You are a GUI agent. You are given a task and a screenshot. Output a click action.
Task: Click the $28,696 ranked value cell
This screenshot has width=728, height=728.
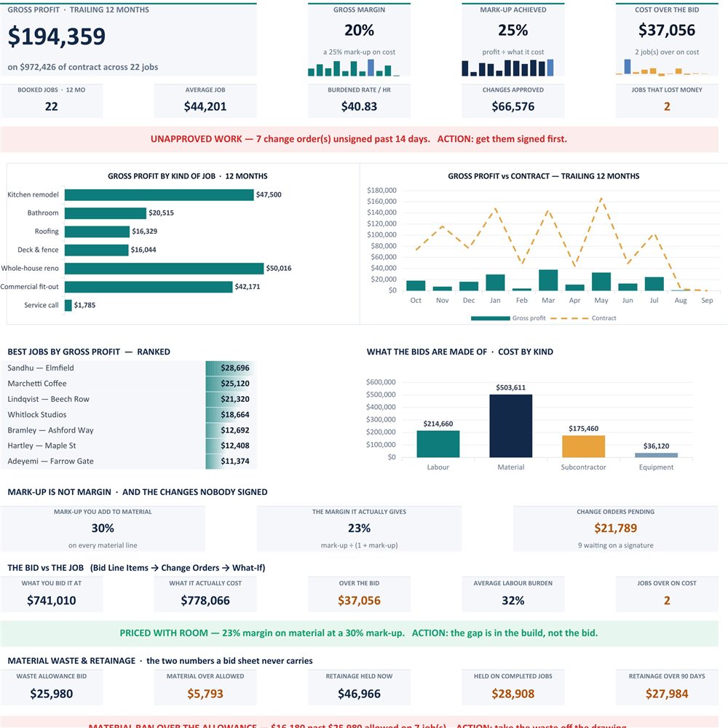231,368
